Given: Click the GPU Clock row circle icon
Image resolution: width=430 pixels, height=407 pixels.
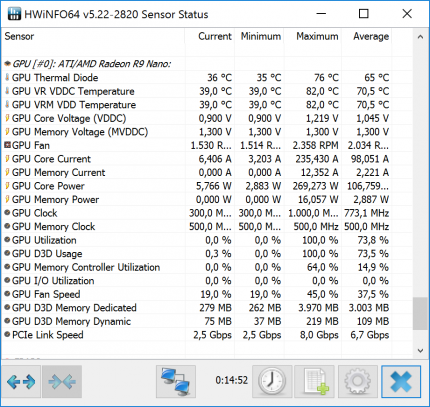Looking at the screenshot, I should tap(7, 213).
